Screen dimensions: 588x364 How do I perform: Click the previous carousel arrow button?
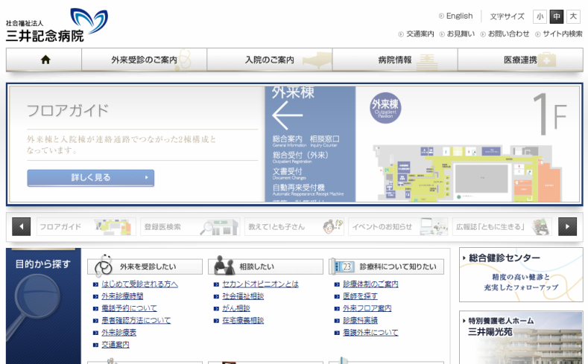coord(22,226)
